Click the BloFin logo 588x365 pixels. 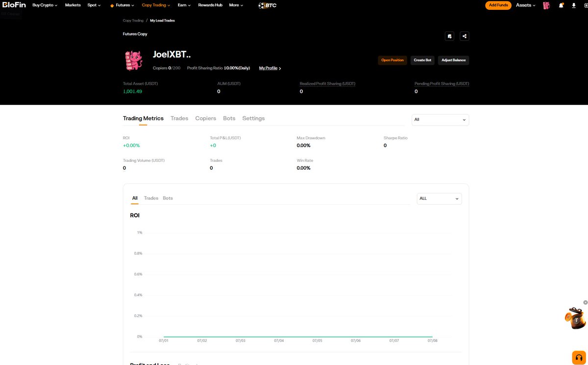[x=13, y=5]
